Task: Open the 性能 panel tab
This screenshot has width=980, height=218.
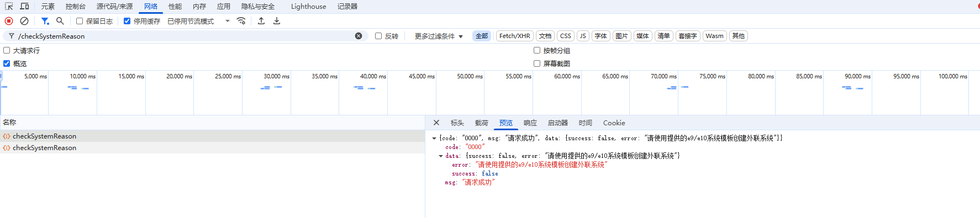Action: [x=175, y=6]
